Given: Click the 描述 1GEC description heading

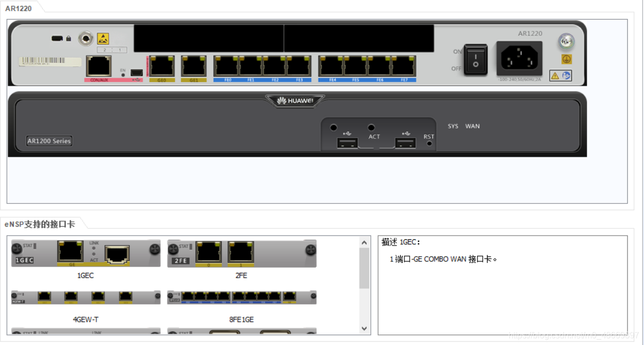Looking at the screenshot, I should pos(401,242).
